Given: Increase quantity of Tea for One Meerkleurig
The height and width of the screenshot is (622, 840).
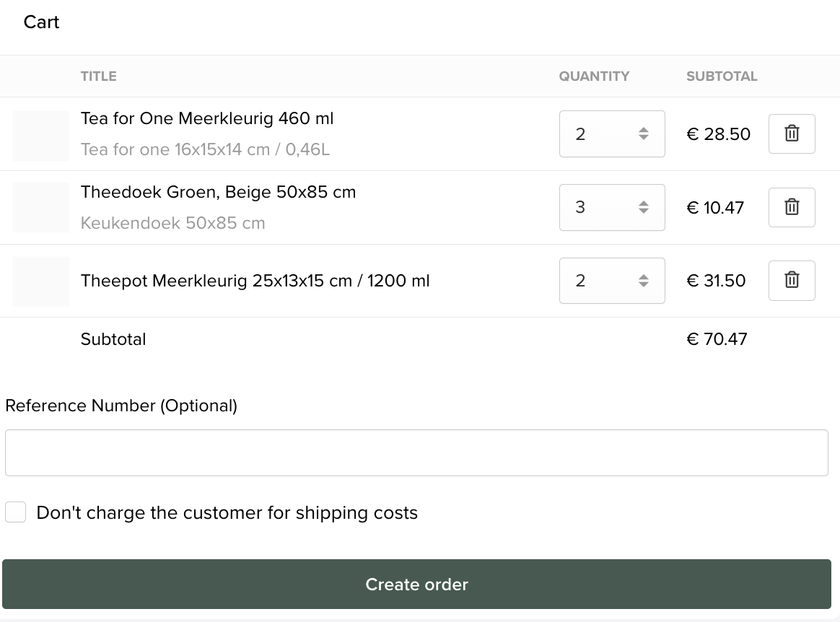Looking at the screenshot, I should point(644,130).
